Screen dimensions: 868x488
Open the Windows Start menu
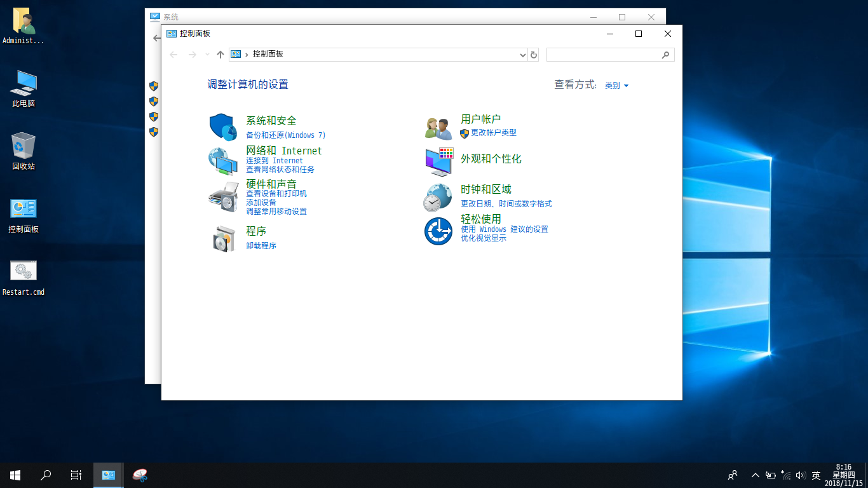[15, 475]
